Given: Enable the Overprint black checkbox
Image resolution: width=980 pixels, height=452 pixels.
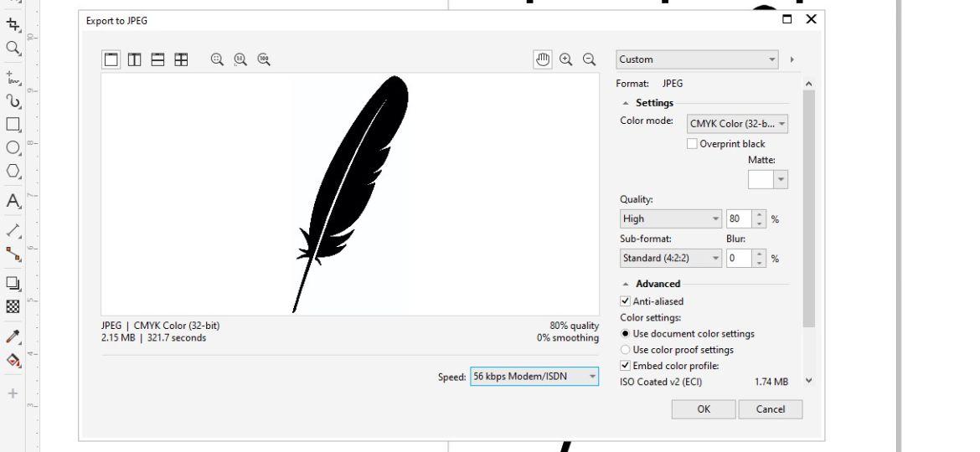Looking at the screenshot, I should point(692,144).
